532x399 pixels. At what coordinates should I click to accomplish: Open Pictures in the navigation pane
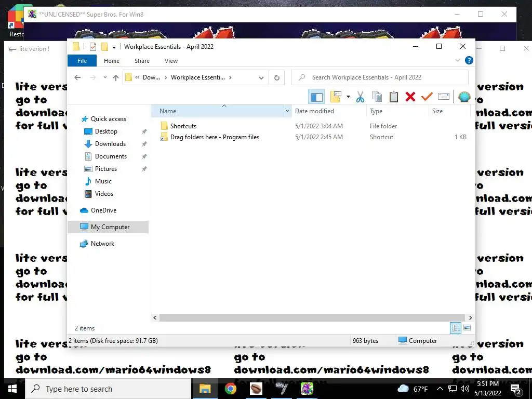[105, 169]
